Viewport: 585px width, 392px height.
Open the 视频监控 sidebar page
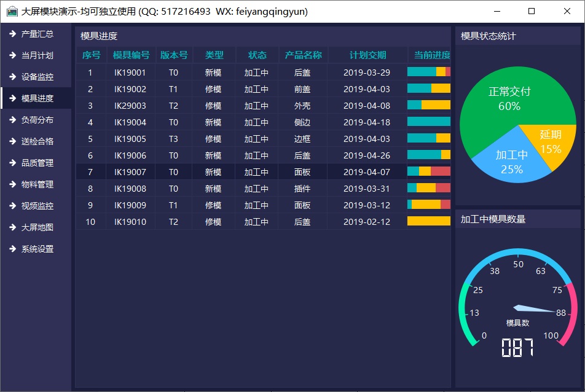point(37,206)
